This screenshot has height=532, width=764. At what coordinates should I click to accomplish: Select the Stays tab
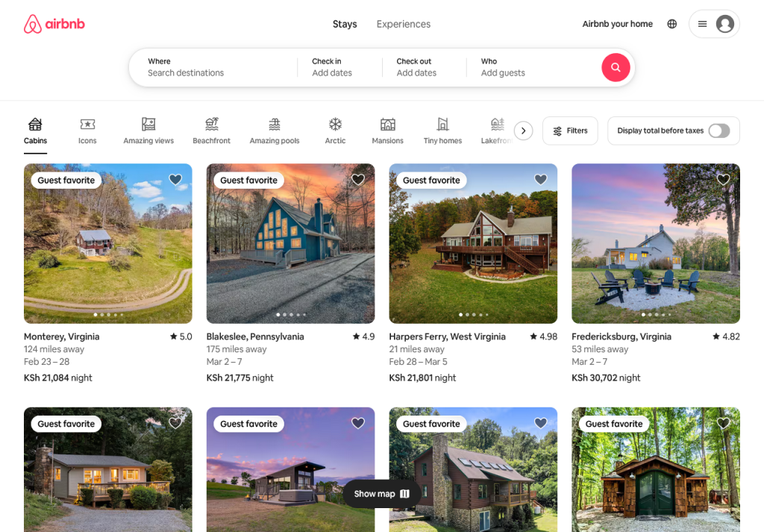click(x=345, y=24)
